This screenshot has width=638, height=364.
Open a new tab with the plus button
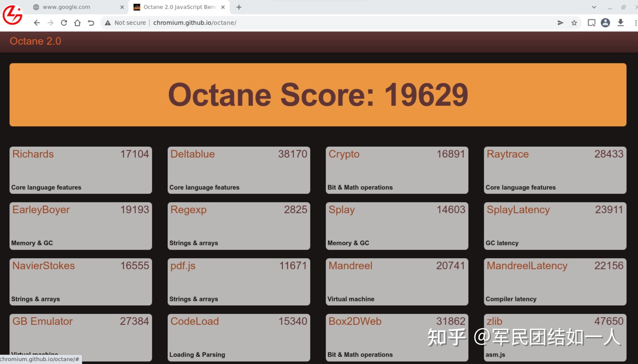click(239, 7)
